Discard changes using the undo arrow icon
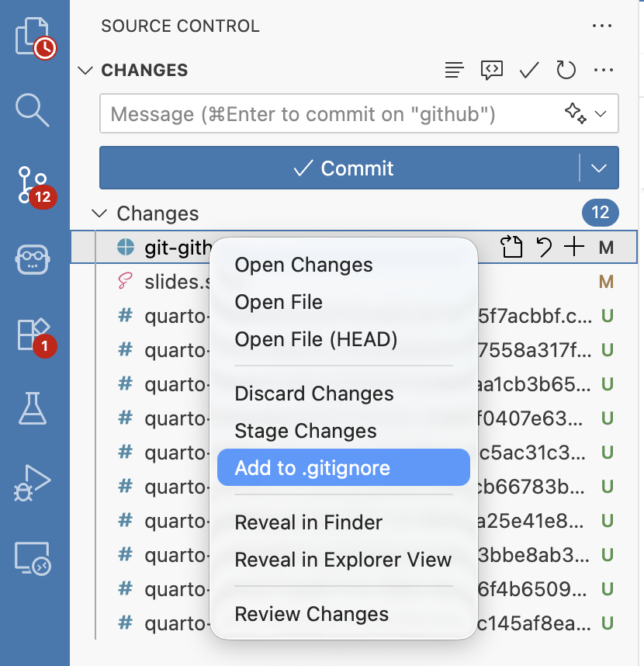Viewport: 644px width, 666px height. pos(544,248)
